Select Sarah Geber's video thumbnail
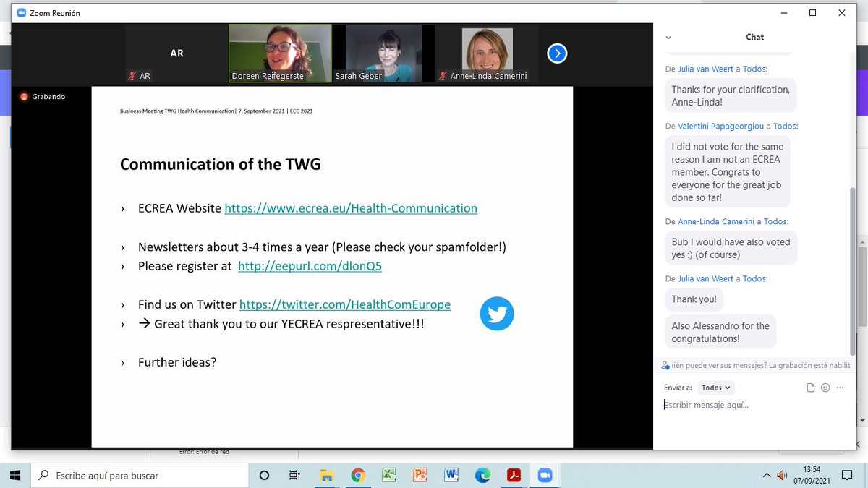This screenshot has height=488, width=868. coord(383,53)
